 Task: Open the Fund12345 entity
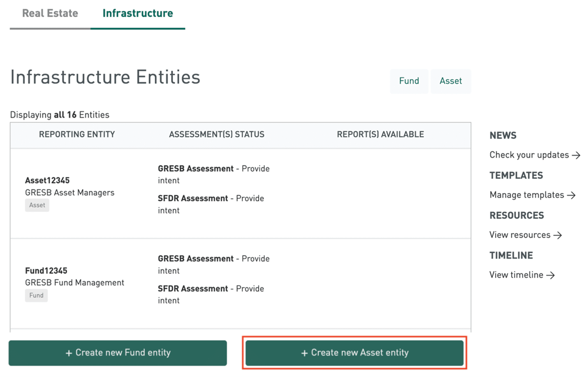[46, 271]
